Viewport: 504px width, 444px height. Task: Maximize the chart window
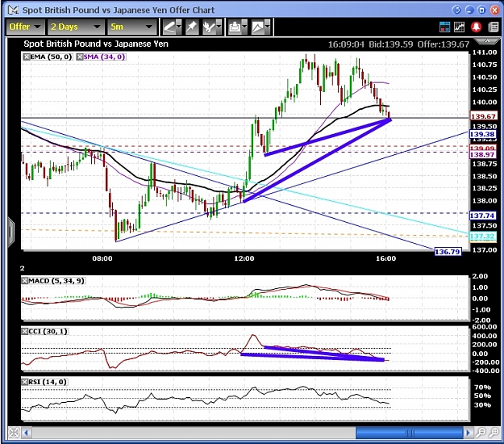tap(481, 10)
